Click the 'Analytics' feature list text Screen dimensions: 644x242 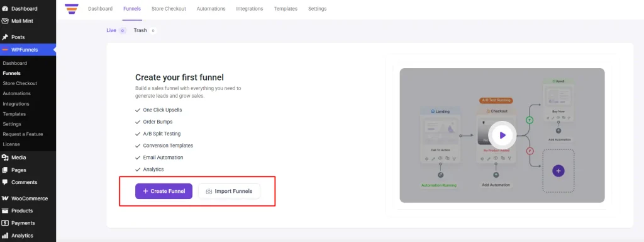pos(153,169)
